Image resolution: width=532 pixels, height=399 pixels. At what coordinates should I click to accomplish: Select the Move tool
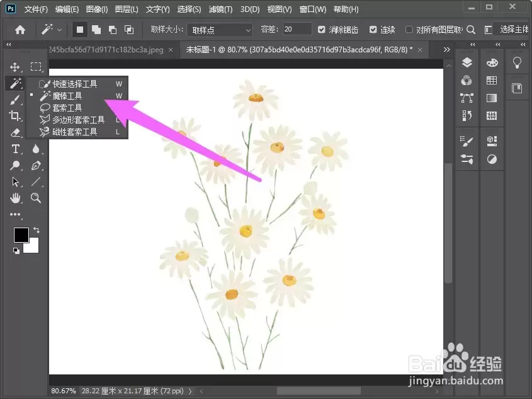tap(15, 67)
